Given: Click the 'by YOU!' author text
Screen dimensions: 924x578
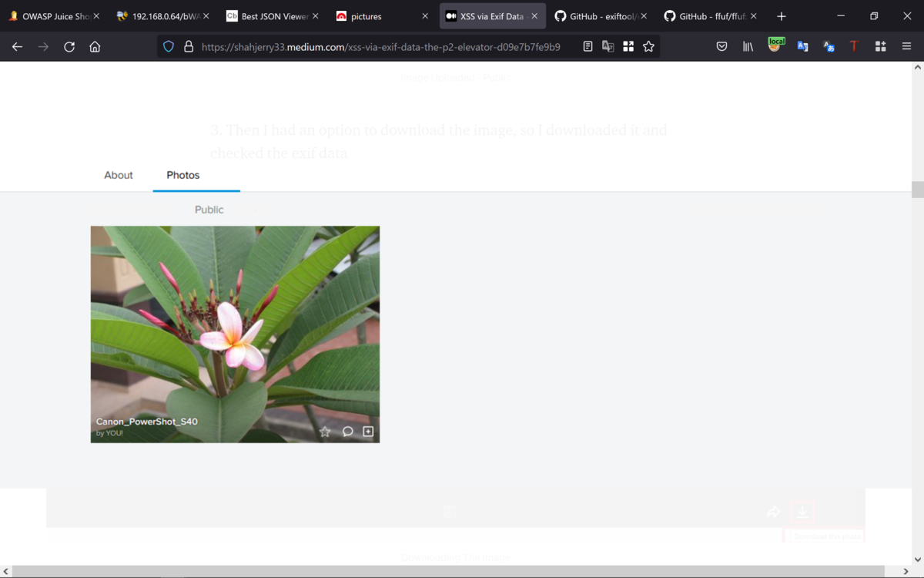Looking at the screenshot, I should [109, 433].
